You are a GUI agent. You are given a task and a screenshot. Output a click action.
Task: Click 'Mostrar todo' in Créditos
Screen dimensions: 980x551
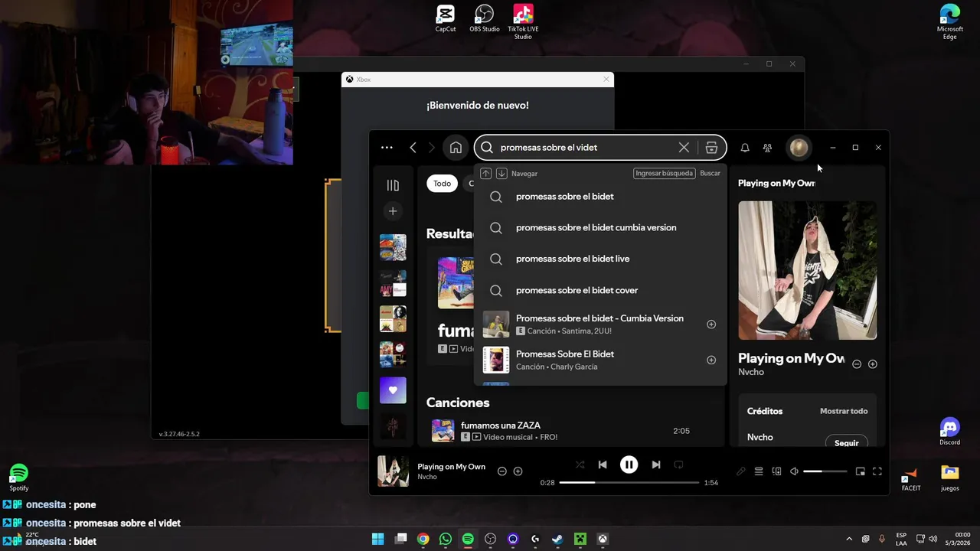[844, 411]
